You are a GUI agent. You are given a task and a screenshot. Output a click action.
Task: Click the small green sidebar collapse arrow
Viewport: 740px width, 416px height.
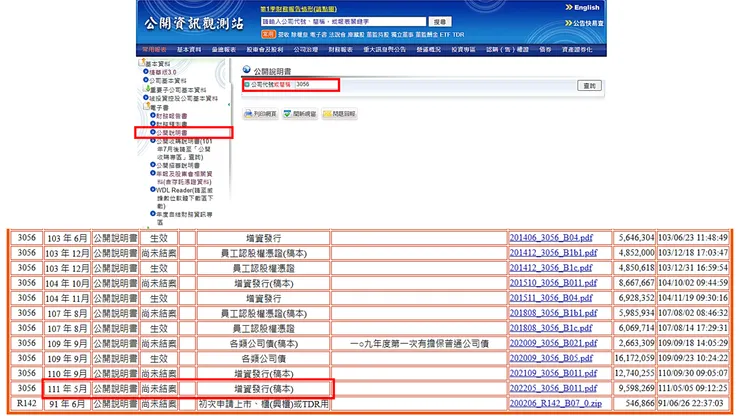pos(229,105)
